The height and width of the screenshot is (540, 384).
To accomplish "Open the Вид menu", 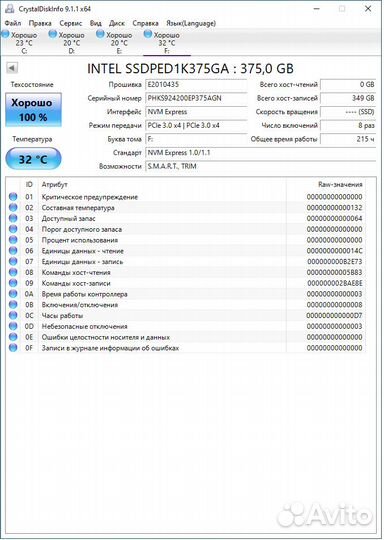I will pyautogui.click(x=95, y=23).
